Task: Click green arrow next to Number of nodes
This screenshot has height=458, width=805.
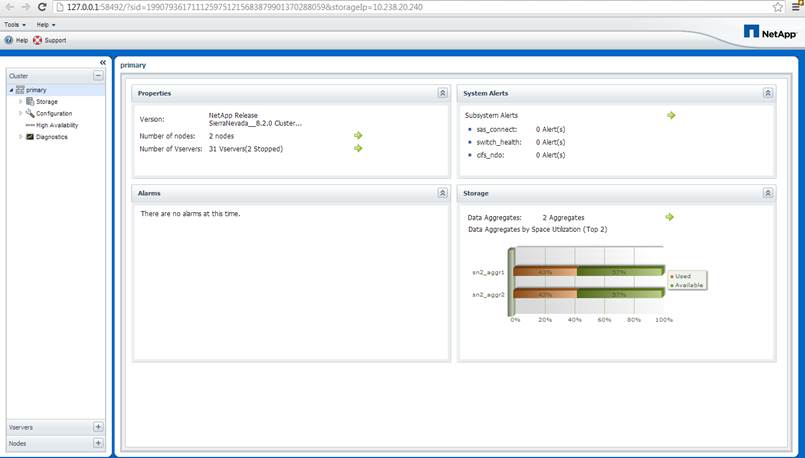Action: point(358,136)
